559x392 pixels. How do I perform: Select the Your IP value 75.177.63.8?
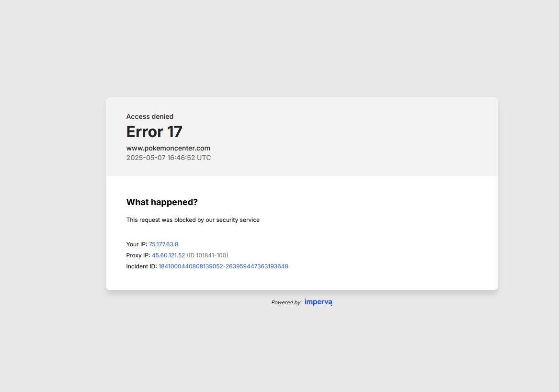click(163, 244)
